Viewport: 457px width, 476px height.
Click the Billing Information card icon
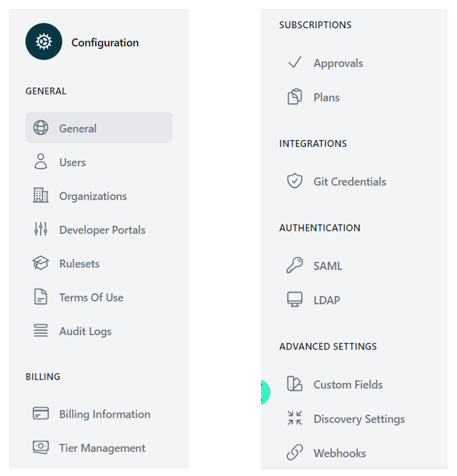point(41,414)
